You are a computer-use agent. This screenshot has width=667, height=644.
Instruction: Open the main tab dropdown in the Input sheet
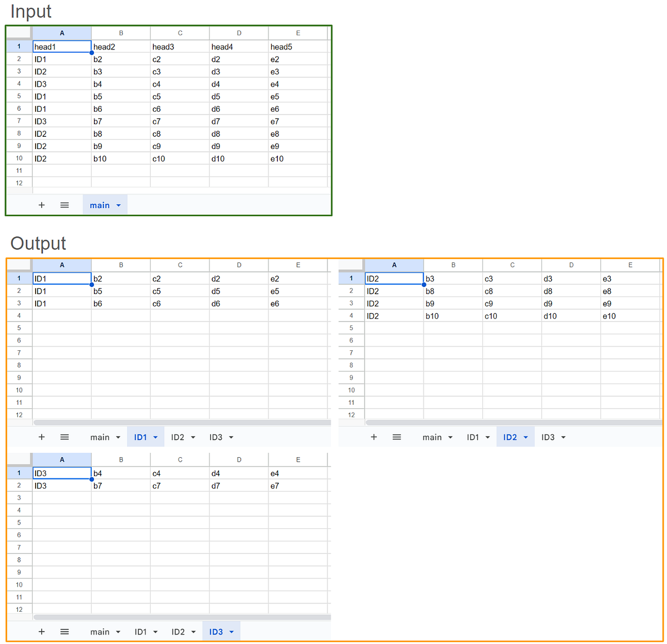coord(118,205)
